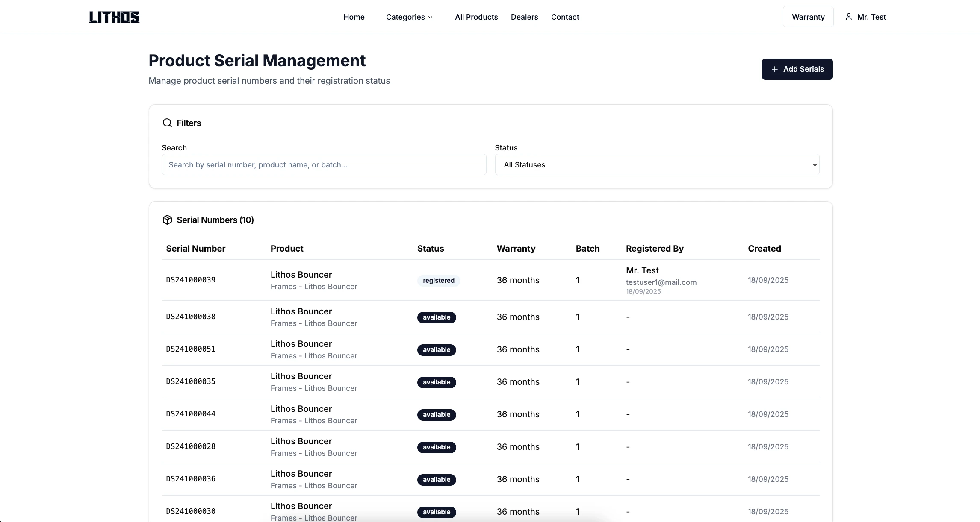Click the testuser1@mail.com email

click(x=661, y=282)
